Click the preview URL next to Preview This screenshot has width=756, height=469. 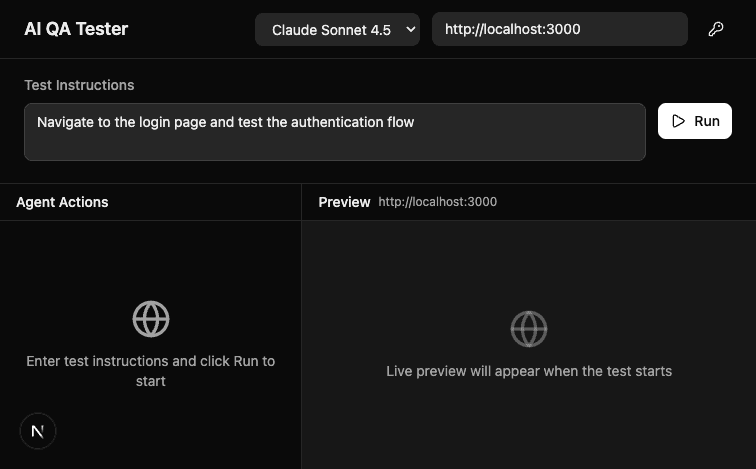coord(437,202)
